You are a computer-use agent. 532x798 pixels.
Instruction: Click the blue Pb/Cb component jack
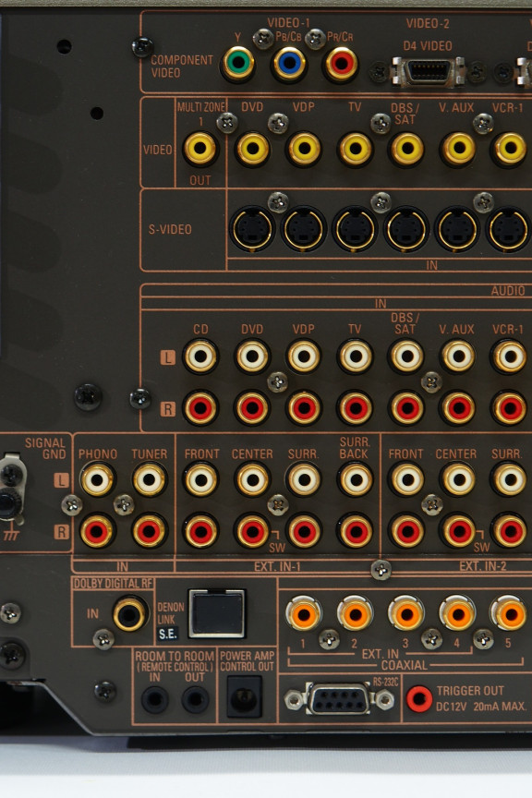[289, 64]
